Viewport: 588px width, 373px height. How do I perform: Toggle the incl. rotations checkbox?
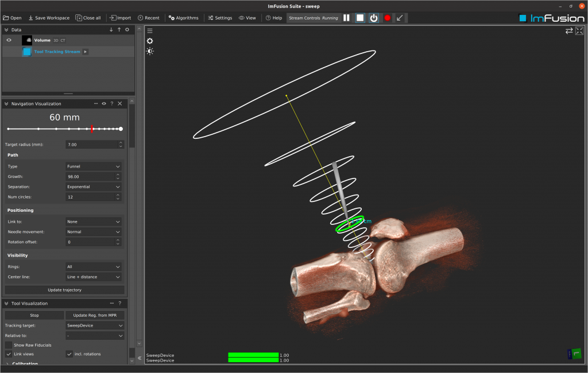tap(69, 354)
